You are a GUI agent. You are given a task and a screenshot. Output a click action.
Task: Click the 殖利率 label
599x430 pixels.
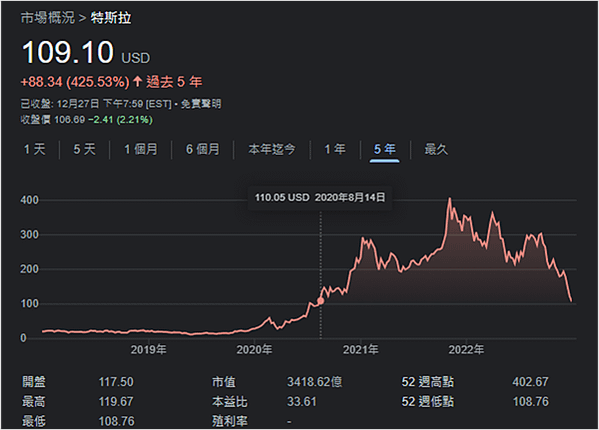click(x=230, y=421)
